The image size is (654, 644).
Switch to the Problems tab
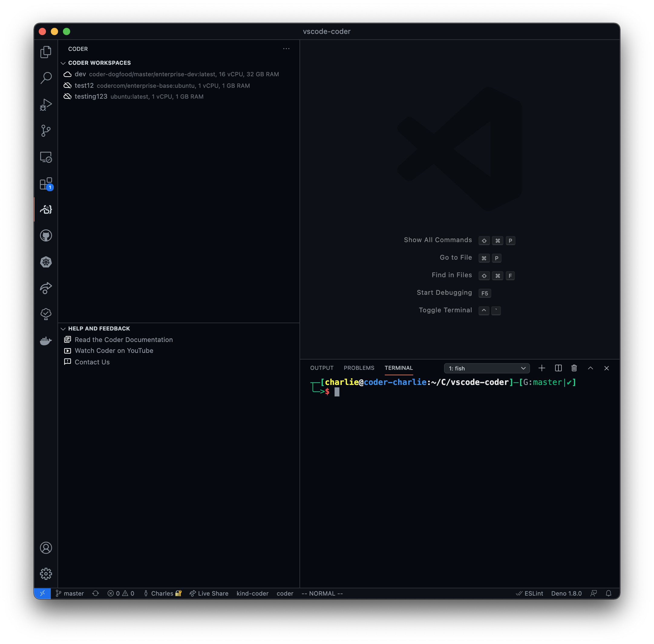point(359,368)
